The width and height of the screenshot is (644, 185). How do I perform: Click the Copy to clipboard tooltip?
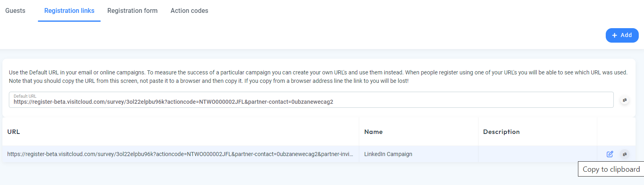pyautogui.click(x=611, y=169)
